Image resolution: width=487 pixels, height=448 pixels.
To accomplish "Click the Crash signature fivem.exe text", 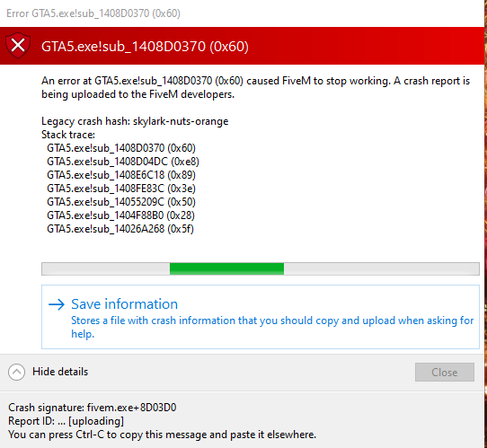I will tap(93, 408).
